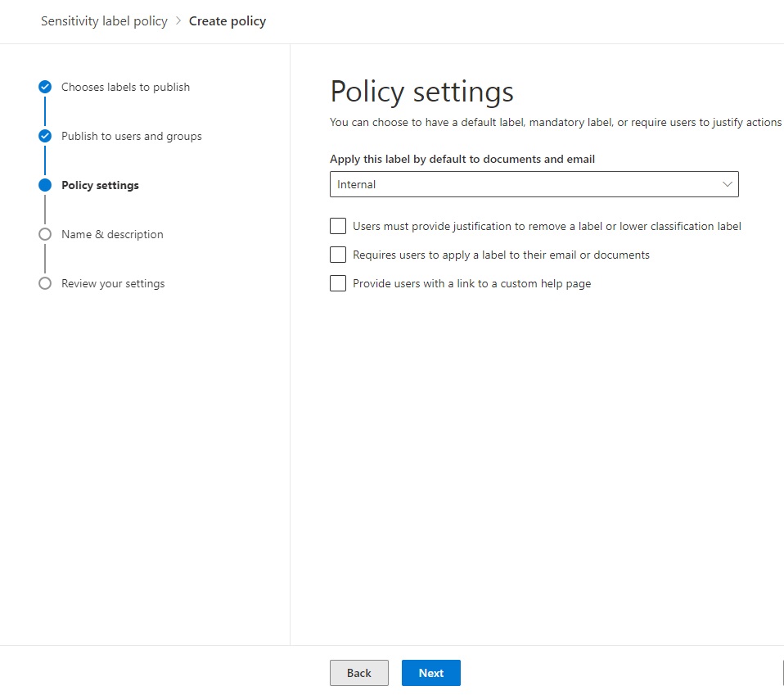Go to the Name & description step

112,233
